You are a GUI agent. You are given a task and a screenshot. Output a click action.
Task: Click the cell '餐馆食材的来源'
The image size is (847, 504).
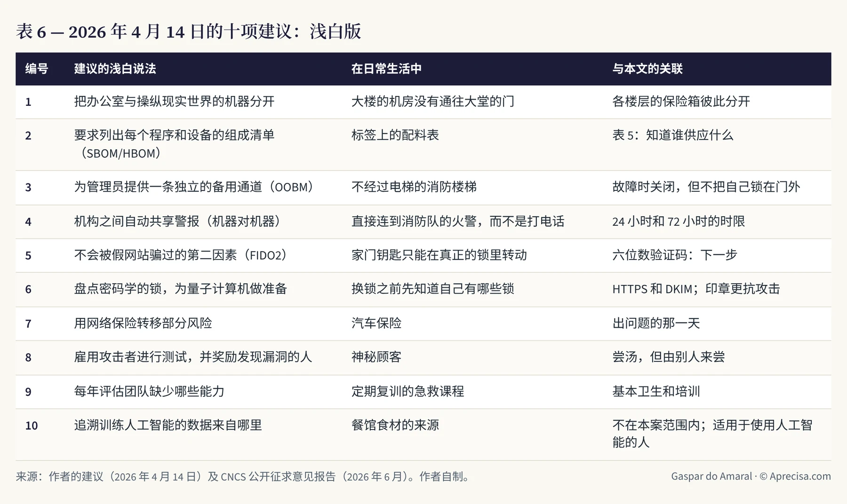coord(395,425)
